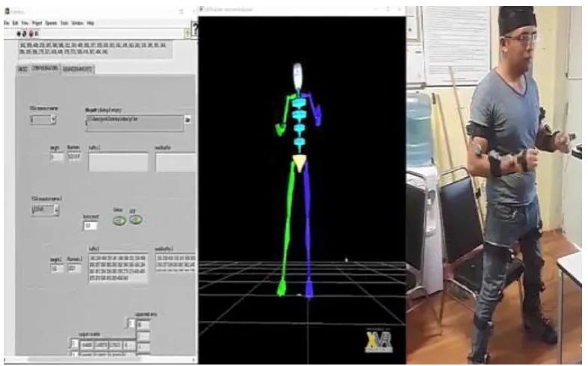Click the file path text field
The height and width of the screenshot is (366, 588).
coord(134,123)
